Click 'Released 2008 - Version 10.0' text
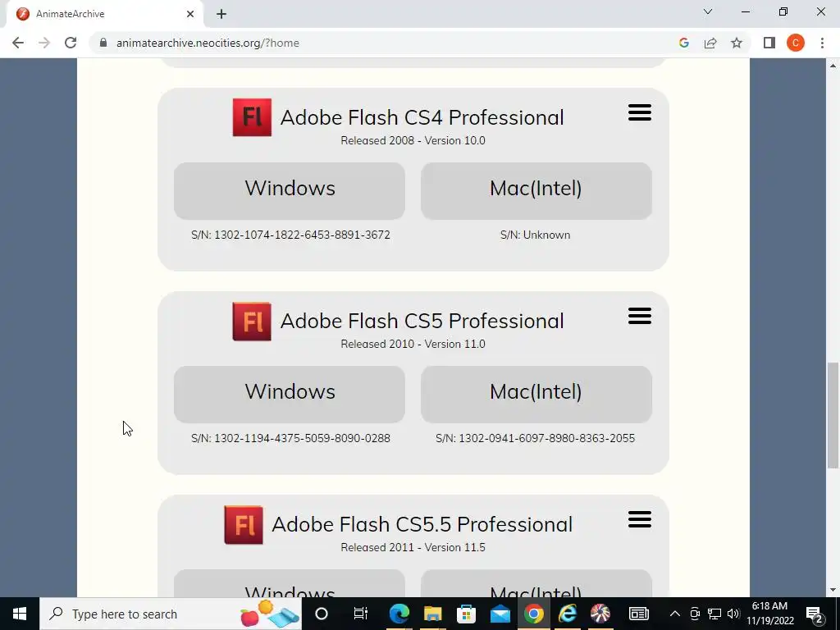This screenshot has width=840, height=630. pos(413,140)
